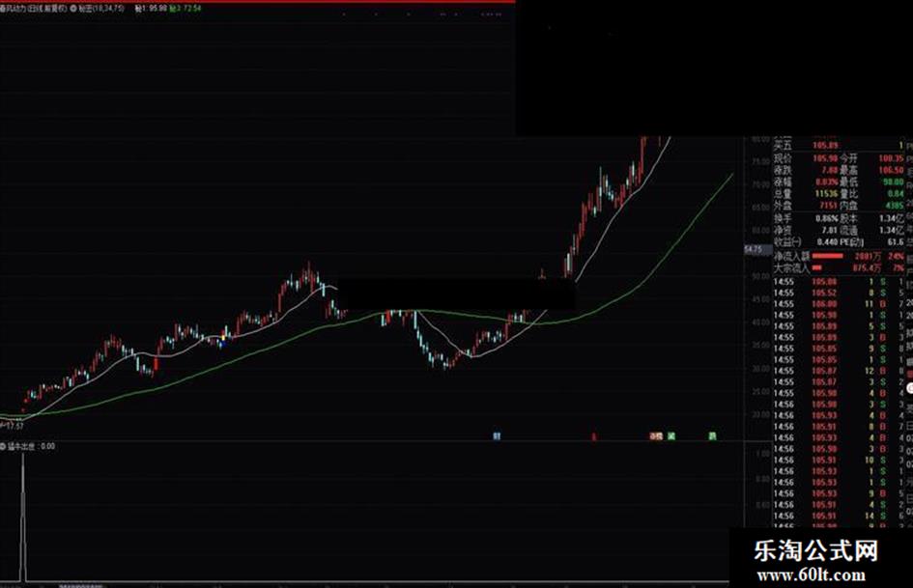Click the rightmost green event marker below chart
913x588 pixels.
tap(712, 436)
